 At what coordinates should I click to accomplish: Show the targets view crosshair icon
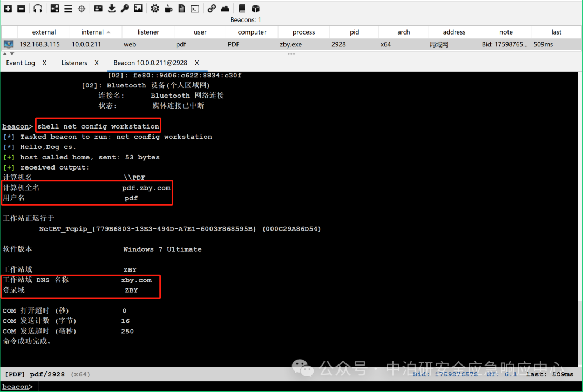pos(82,8)
